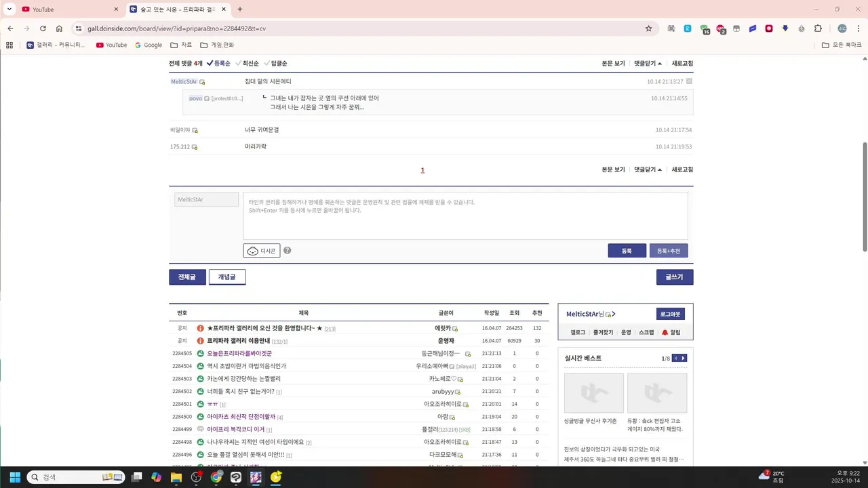The image size is (868, 488).
Task: Click the 글쓰기 write post button
Action: click(x=675, y=277)
